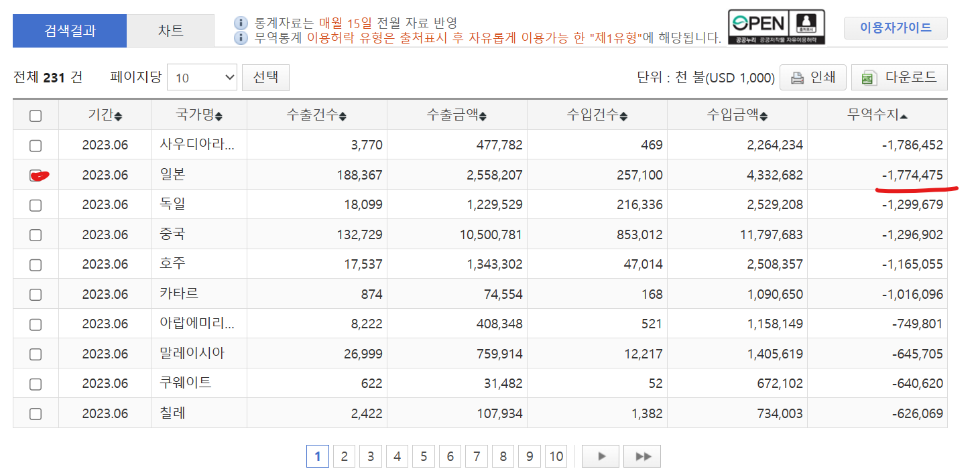The height and width of the screenshot is (475, 980).
Task: Sort by 국가명 column sort icon
Action: click(x=219, y=117)
